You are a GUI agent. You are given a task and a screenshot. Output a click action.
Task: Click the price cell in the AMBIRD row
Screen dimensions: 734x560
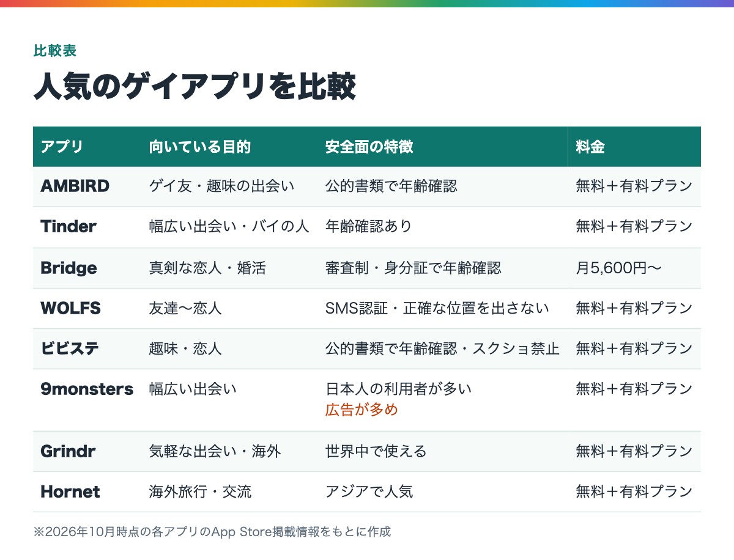634,186
